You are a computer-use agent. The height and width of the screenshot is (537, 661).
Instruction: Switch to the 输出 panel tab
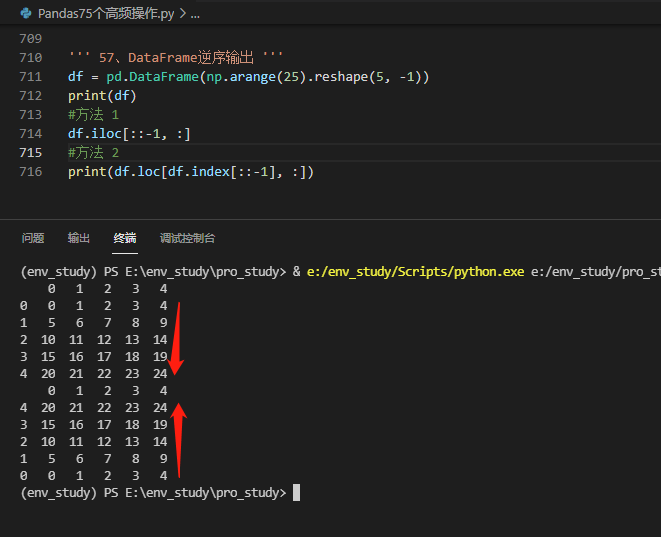[79, 238]
